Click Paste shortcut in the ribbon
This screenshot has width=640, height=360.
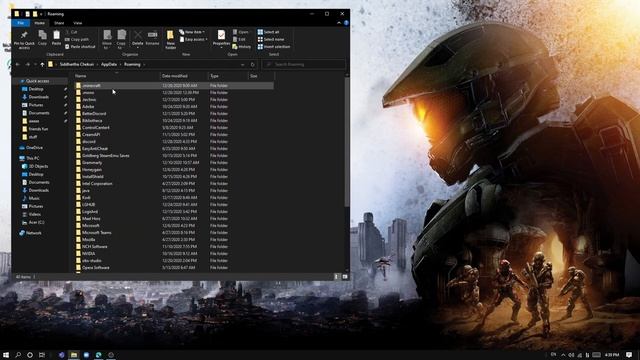(x=80, y=47)
